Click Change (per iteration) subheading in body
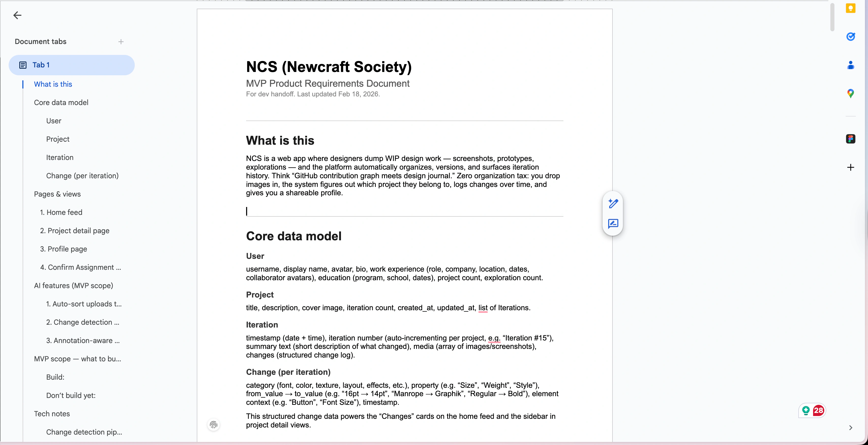Screen dimensions: 868x445 288,372
